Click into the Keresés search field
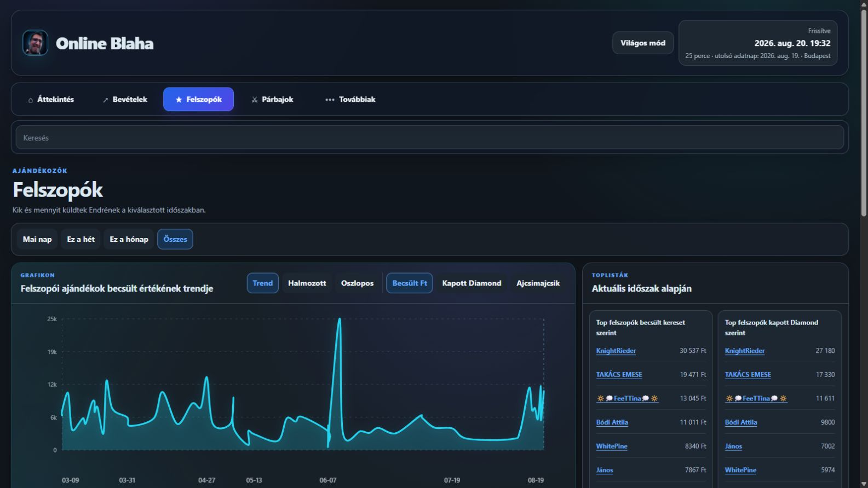868x488 pixels. tap(430, 137)
